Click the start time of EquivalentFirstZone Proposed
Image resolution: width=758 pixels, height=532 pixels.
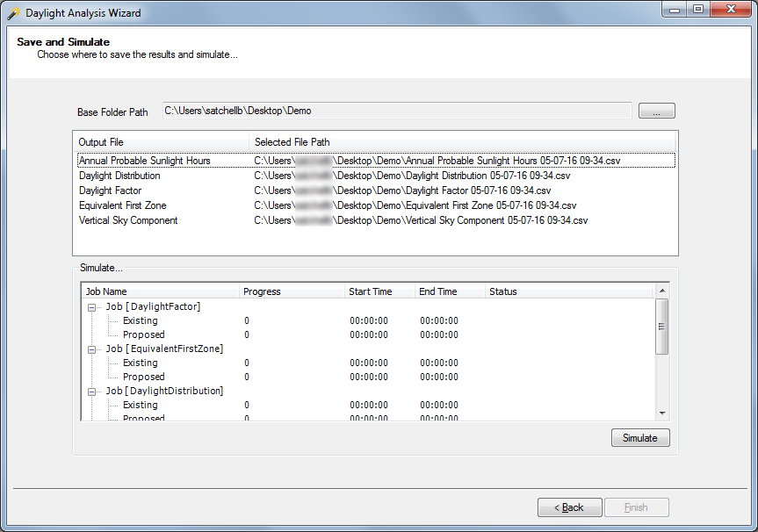pyautogui.click(x=369, y=377)
